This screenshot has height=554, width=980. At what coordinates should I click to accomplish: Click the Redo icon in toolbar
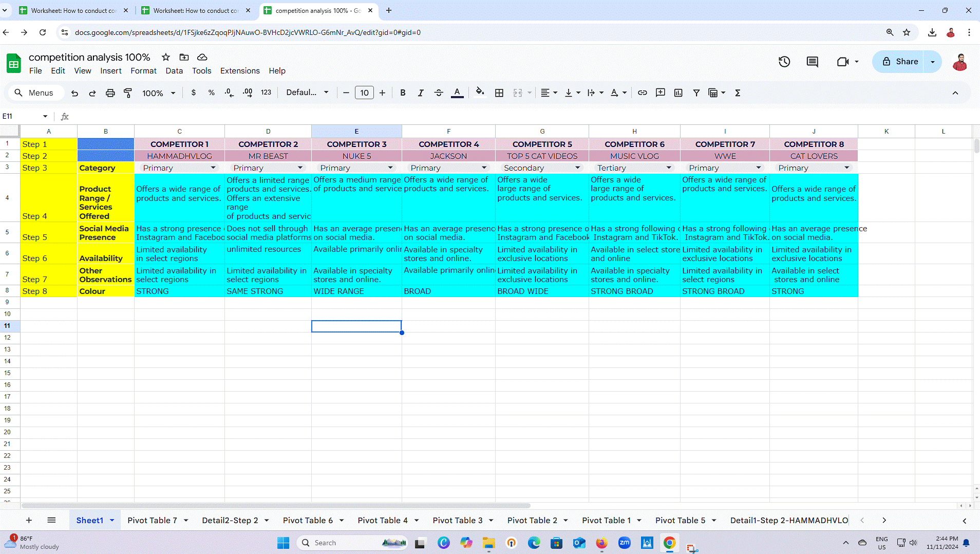pyautogui.click(x=92, y=93)
